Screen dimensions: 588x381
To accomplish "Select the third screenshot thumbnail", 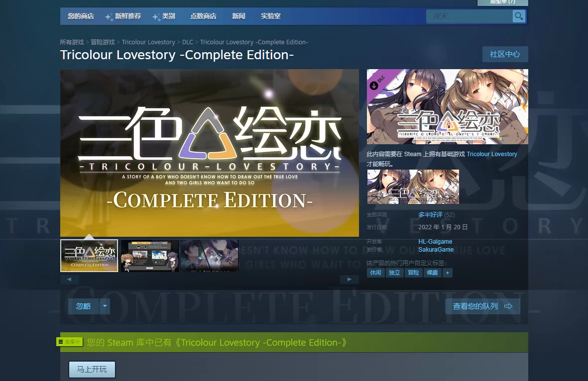I will point(209,256).
